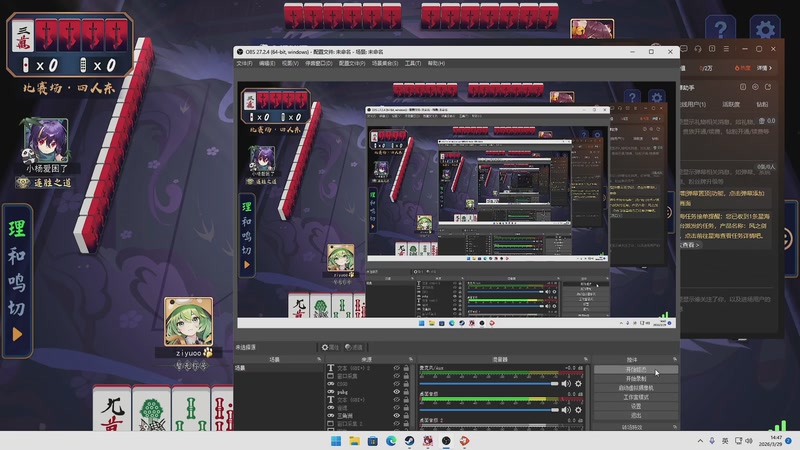Toggle visibility of the 窗口采集 source
Image resolution: width=800 pixels, height=450 pixels.
click(x=396, y=376)
